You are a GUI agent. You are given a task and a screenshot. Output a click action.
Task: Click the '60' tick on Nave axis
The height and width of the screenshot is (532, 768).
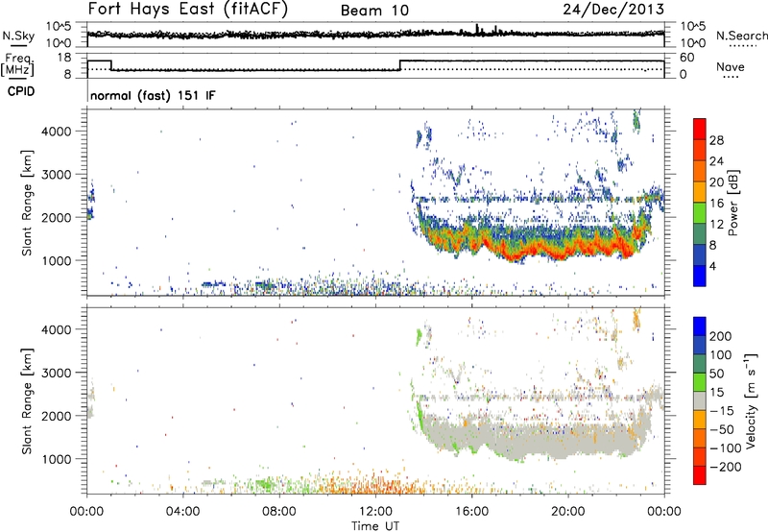tap(687, 58)
